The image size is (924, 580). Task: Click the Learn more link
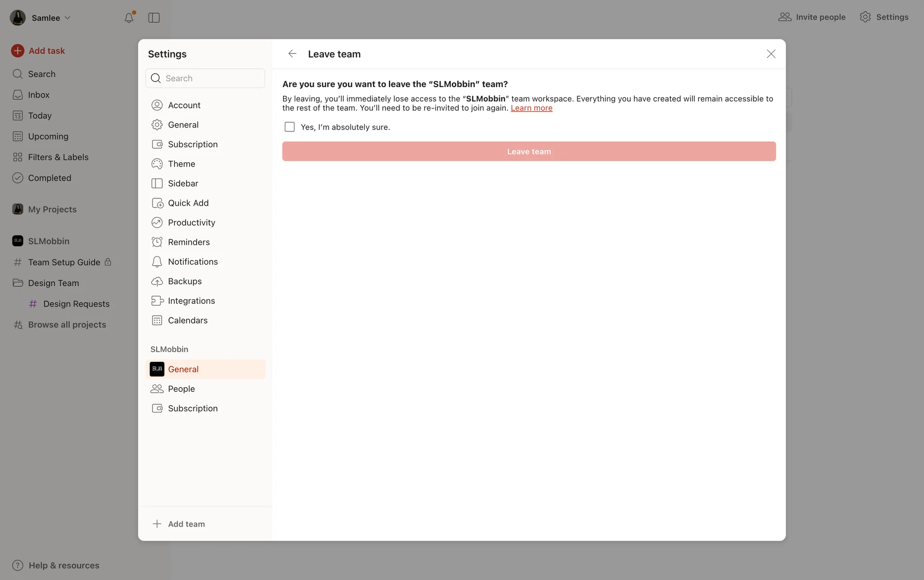(531, 108)
